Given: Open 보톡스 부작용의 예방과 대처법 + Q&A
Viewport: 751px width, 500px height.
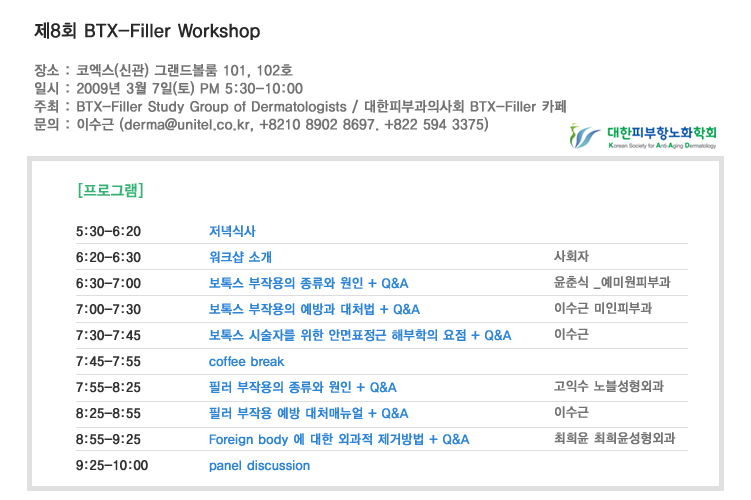Looking at the screenshot, I should pyautogui.click(x=314, y=309).
